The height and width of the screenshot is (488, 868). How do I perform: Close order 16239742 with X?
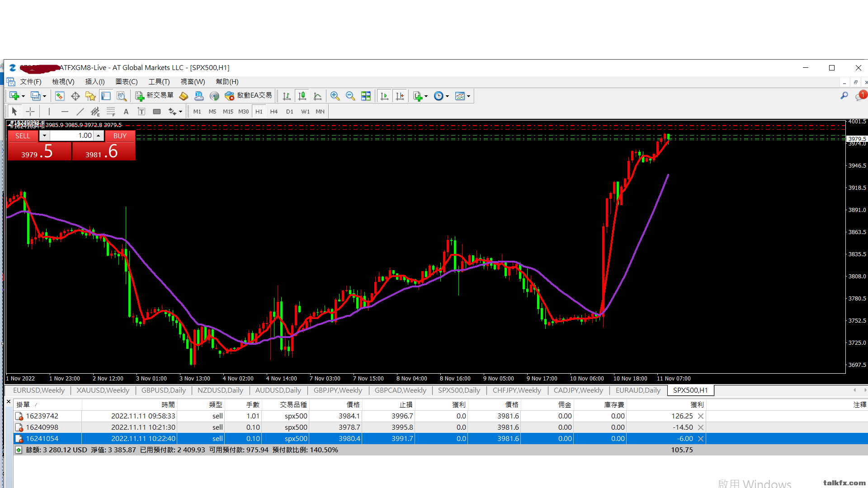(x=701, y=416)
